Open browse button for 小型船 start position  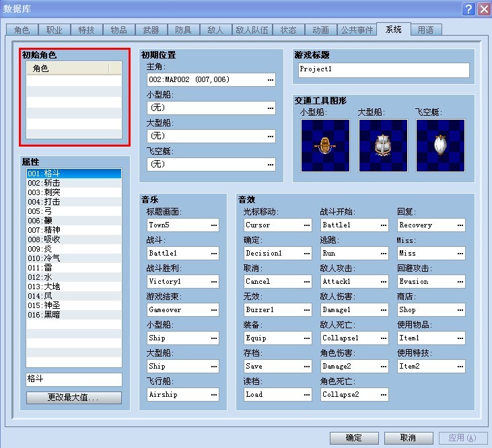(270, 108)
